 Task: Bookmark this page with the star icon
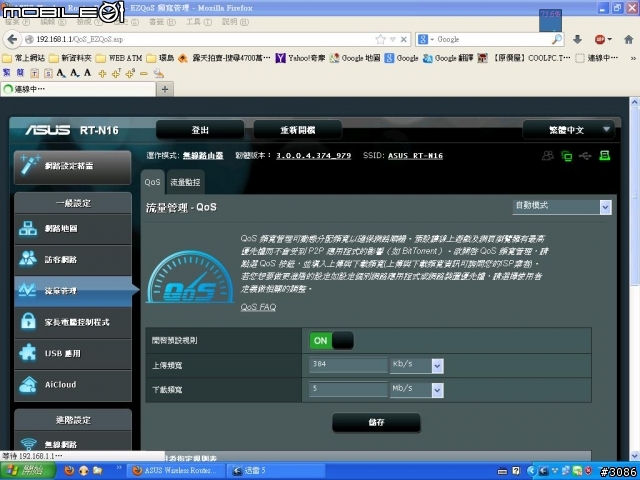click(380, 39)
